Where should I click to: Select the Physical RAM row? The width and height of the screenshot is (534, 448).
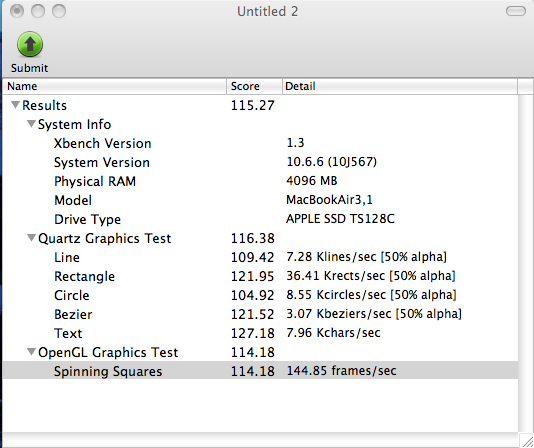point(261,181)
